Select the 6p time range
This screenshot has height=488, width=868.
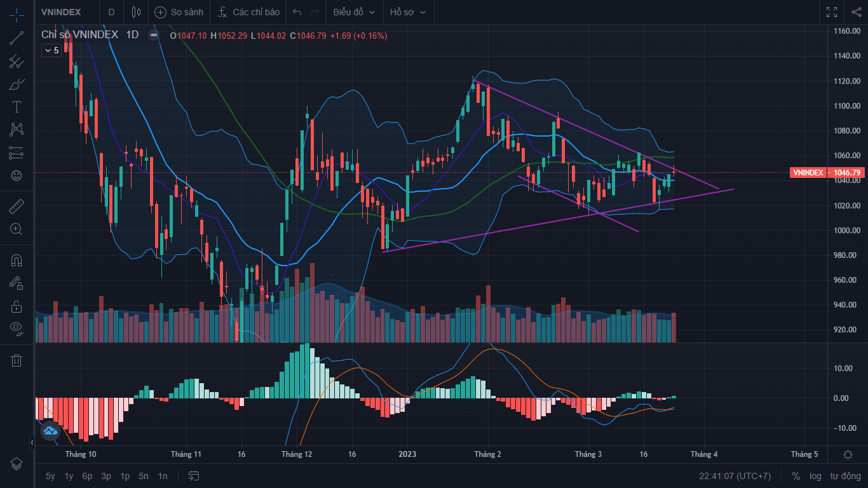click(x=87, y=476)
